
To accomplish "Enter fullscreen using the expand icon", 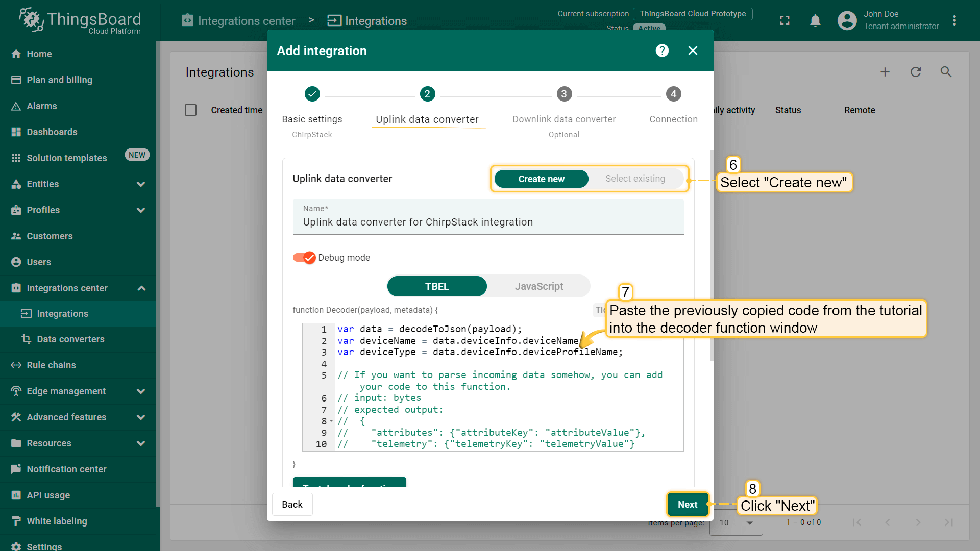I will [x=785, y=20].
